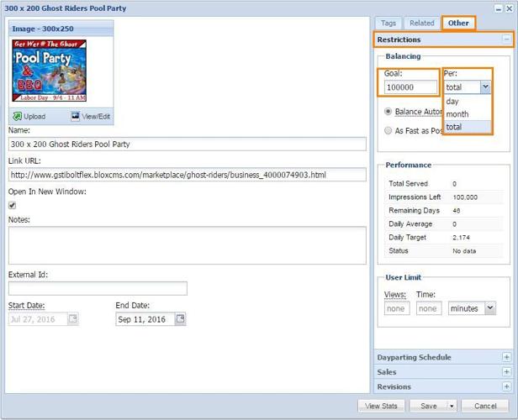Viewport: 518px width, 420px height.
Task: Click into the Notes text area
Action: click(x=188, y=245)
